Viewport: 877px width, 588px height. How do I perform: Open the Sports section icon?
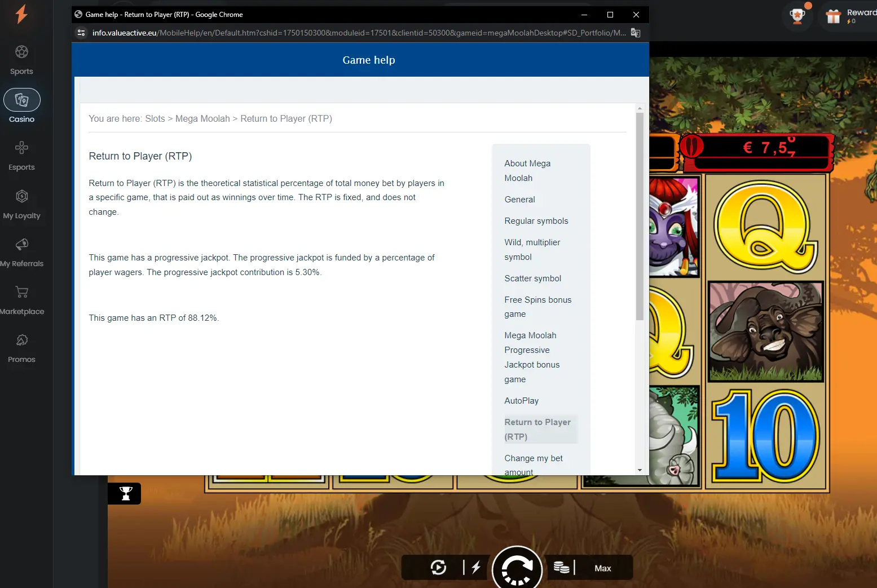click(21, 52)
